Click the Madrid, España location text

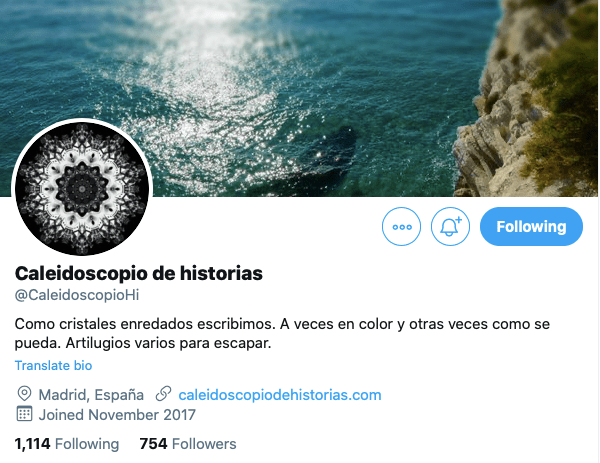tap(91, 395)
